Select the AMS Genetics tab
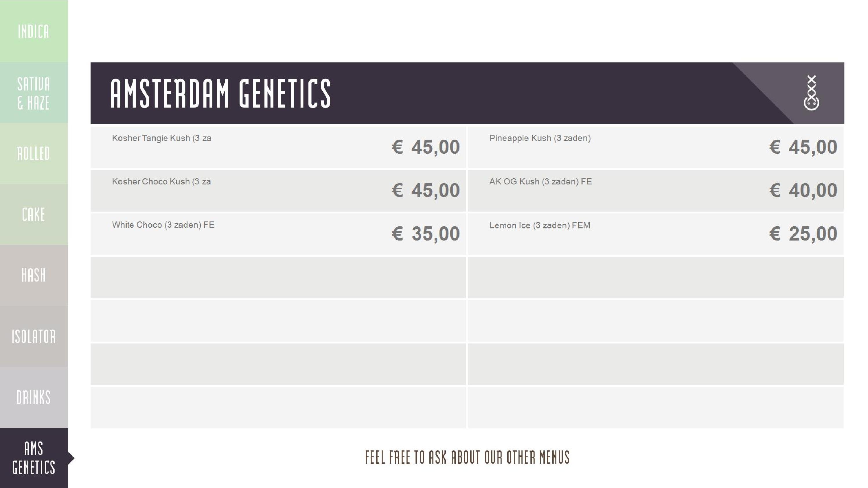This screenshot has width=868, height=488. coord(34,458)
